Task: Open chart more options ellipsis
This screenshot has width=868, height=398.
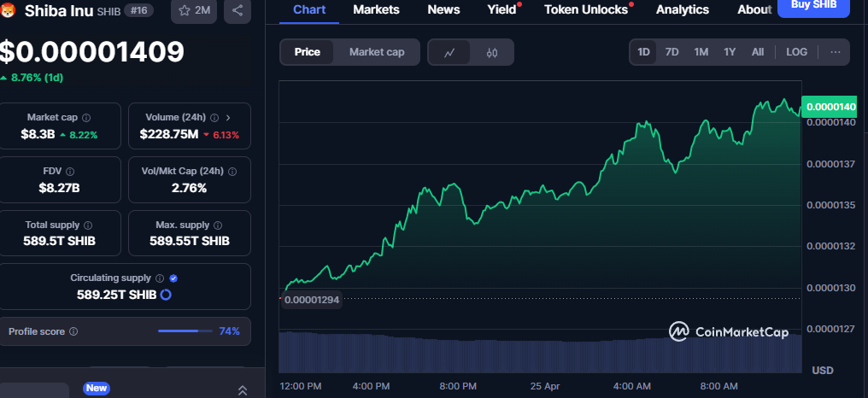Action: (836, 52)
